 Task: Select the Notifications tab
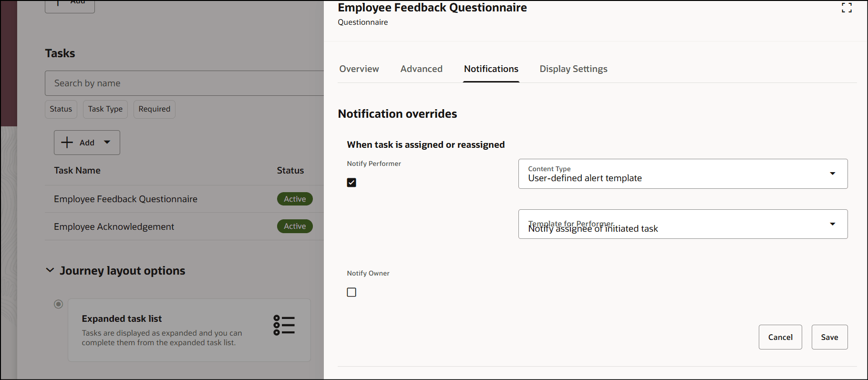tap(491, 69)
